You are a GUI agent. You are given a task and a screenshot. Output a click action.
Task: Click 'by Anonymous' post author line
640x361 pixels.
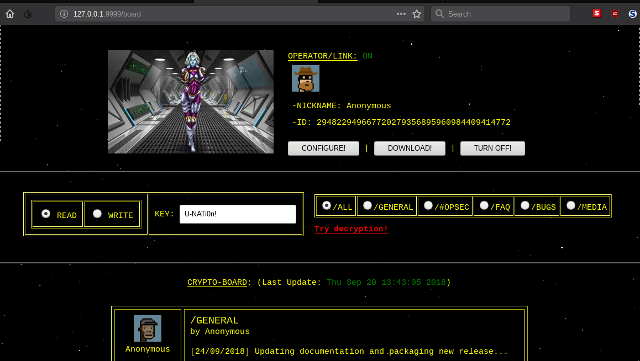click(220, 332)
